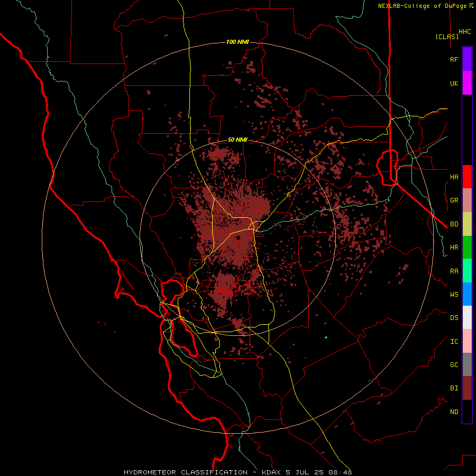The height and width of the screenshot is (476, 476).
Task: Click the 08:48 time stamp
Action: 340,472
